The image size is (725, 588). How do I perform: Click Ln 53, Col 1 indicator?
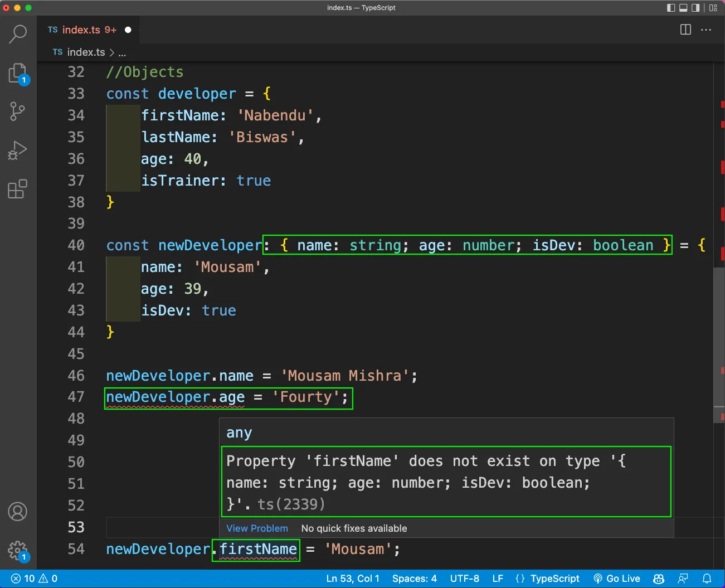353,579
